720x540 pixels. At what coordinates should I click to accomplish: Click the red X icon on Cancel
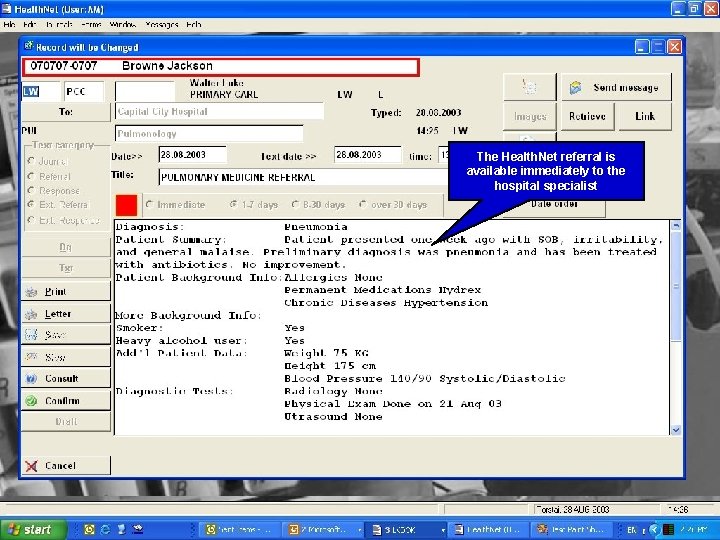pos(31,467)
